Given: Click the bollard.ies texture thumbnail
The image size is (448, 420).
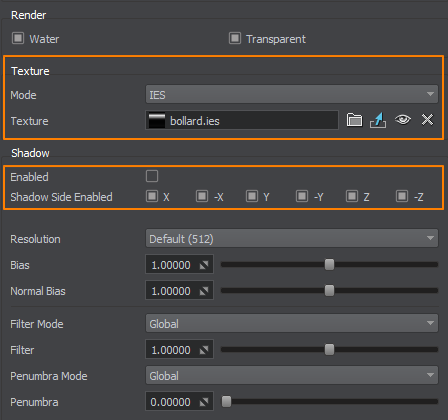Looking at the screenshot, I should 157,121.
